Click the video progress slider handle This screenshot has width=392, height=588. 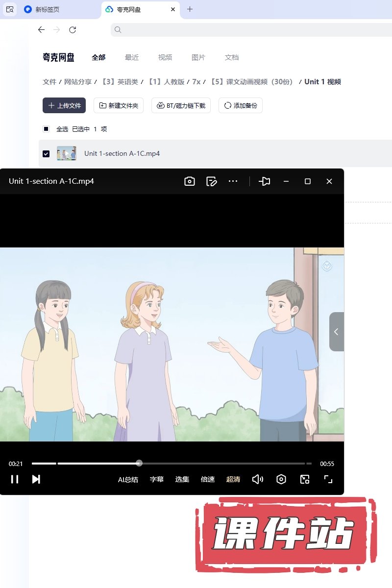tap(139, 463)
